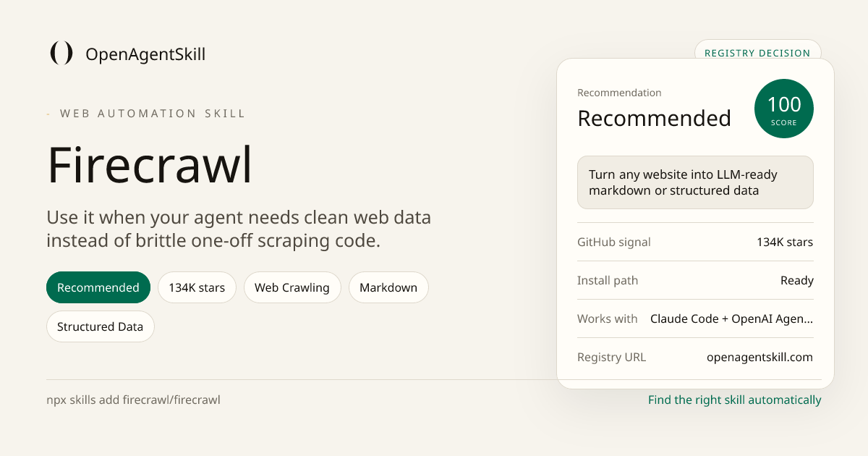Expand the truncated Works with value
This screenshot has height=456, width=868.
pos(731,318)
